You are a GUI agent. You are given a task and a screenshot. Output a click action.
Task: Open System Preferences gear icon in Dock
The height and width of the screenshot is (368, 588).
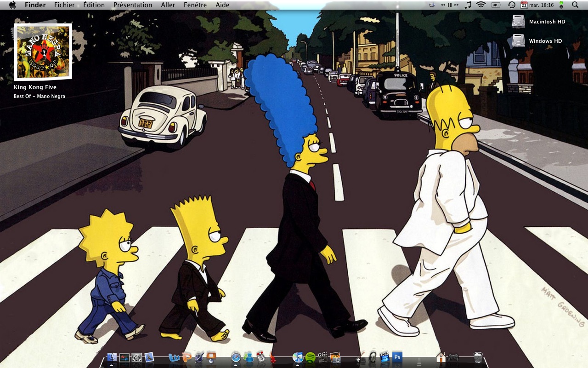pyautogui.click(x=136, y=357)
